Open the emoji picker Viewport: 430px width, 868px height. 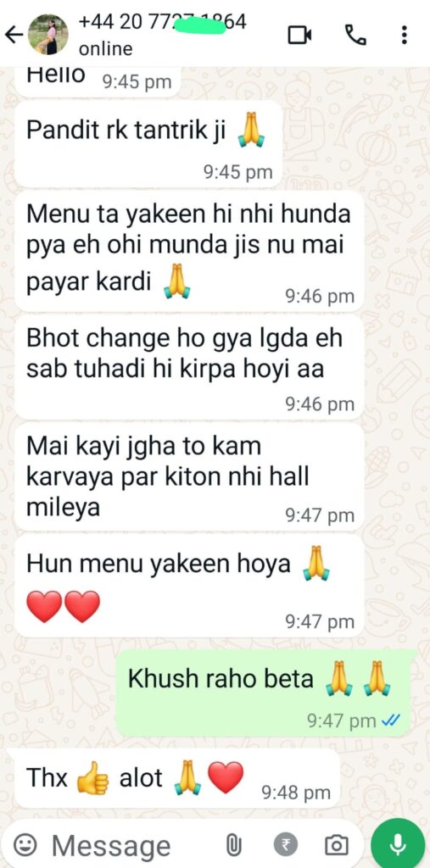(x=25, y=845)
